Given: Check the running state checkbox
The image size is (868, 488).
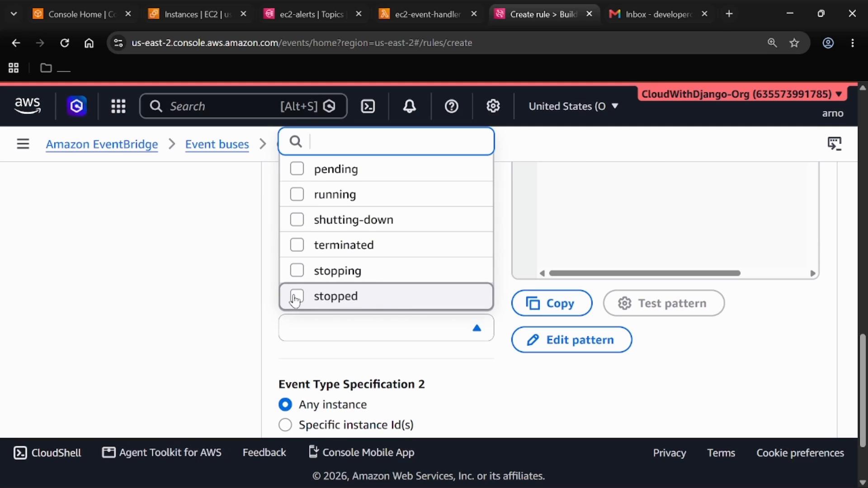Looking at the screenshot, I should [x=297, y=194].
